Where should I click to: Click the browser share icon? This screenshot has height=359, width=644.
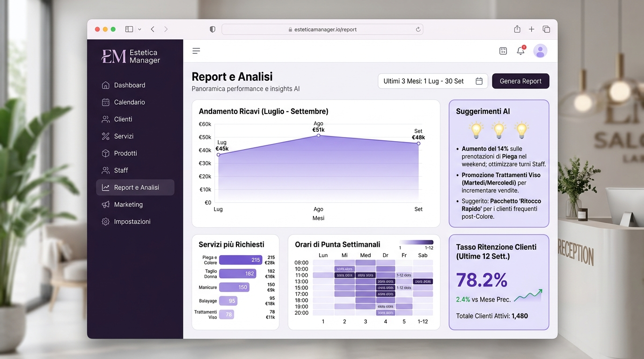coord(517,29)
